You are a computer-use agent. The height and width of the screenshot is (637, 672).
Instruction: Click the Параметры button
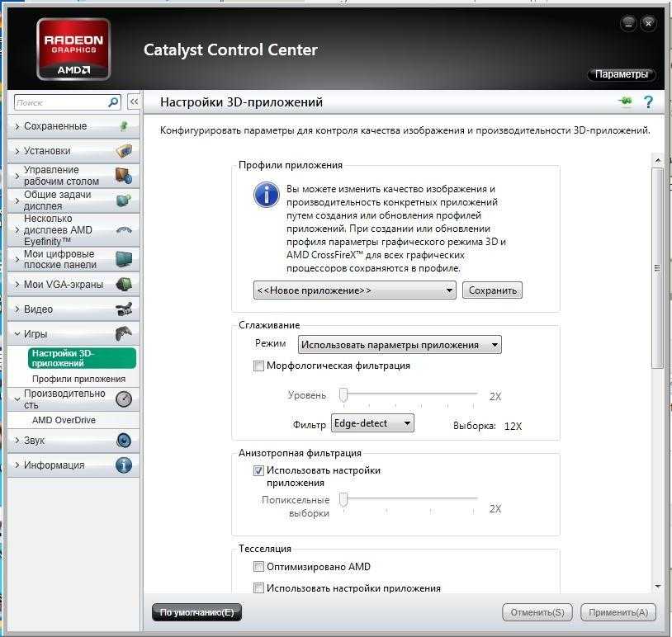(622, 74)
